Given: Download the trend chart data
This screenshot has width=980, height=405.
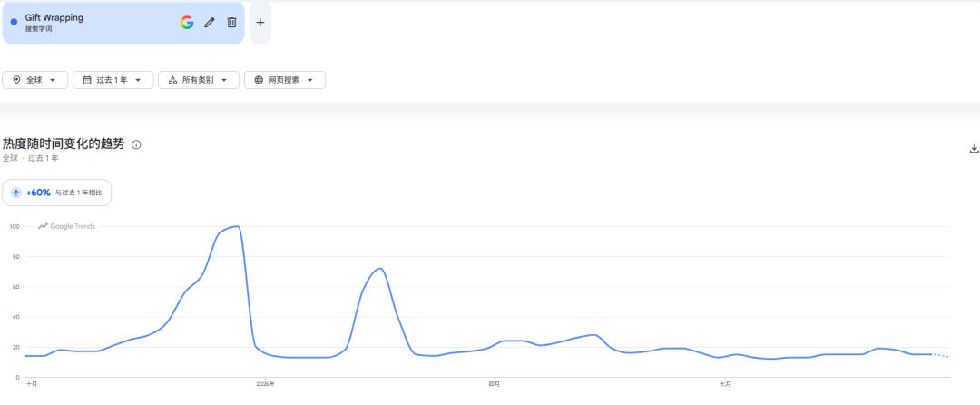Looking at the screenshot, I should [974, 149].
